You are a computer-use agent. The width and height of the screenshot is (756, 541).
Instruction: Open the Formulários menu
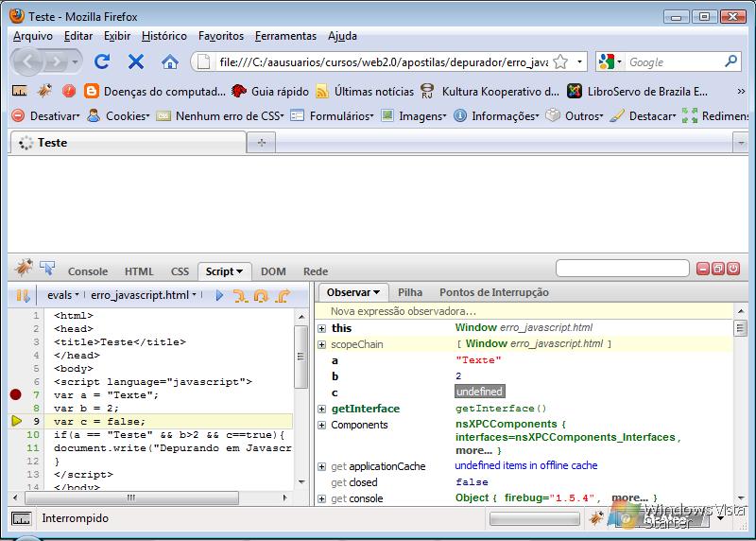[333, 115]
